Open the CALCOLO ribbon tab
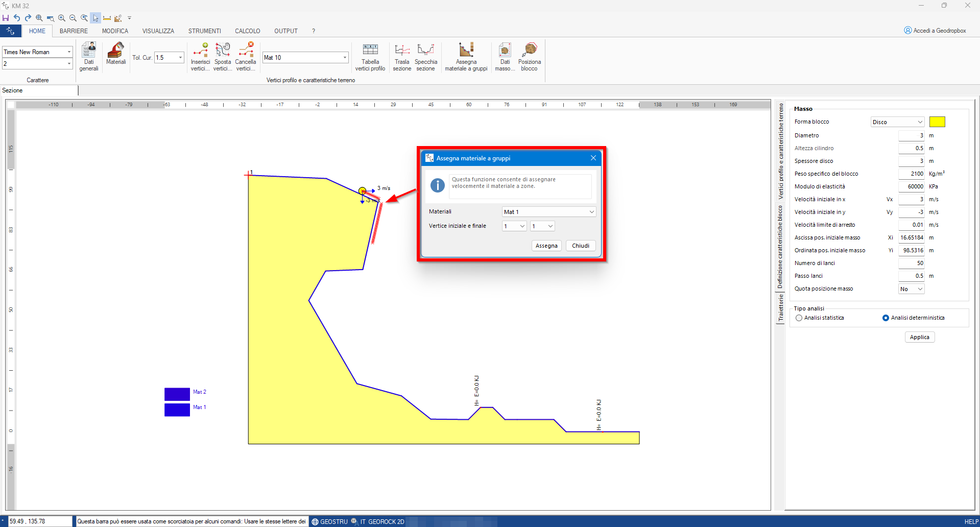Image resolution: width=980 pixels, height=527 pixels. (x=248, y=31)
